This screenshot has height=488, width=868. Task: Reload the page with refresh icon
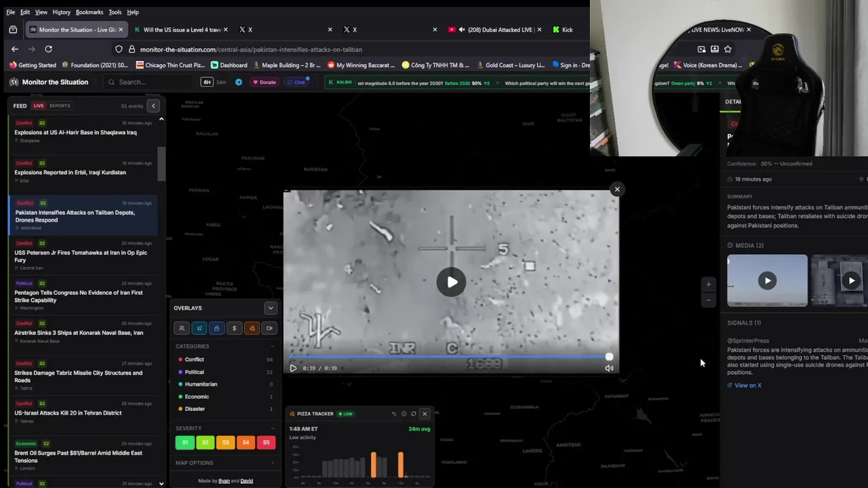tap(48, 49)
